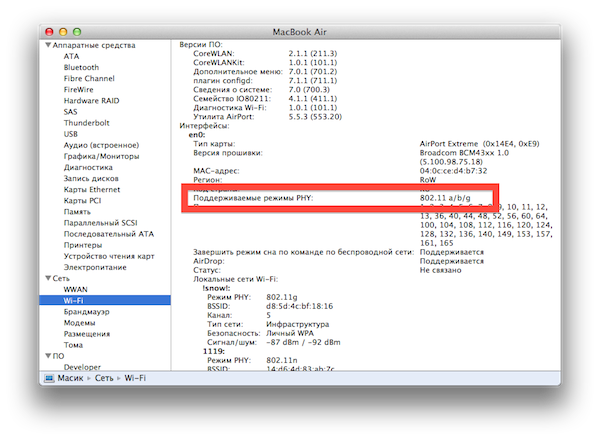Select Тома under Сеть
This screenshot has width=600, height=440.
(x=73, y=345)
